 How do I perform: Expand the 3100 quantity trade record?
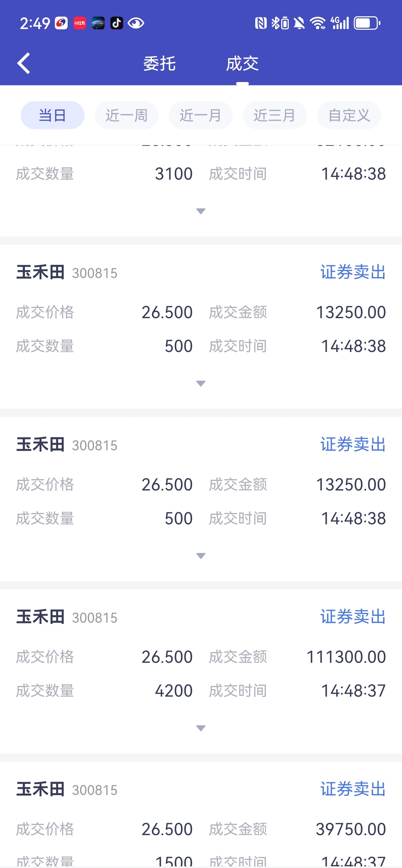(x=201, y=211)
